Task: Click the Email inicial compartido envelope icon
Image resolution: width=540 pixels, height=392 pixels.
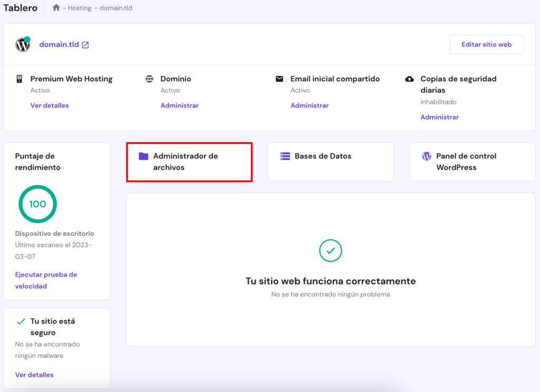Action: click(x=279, y=79)
